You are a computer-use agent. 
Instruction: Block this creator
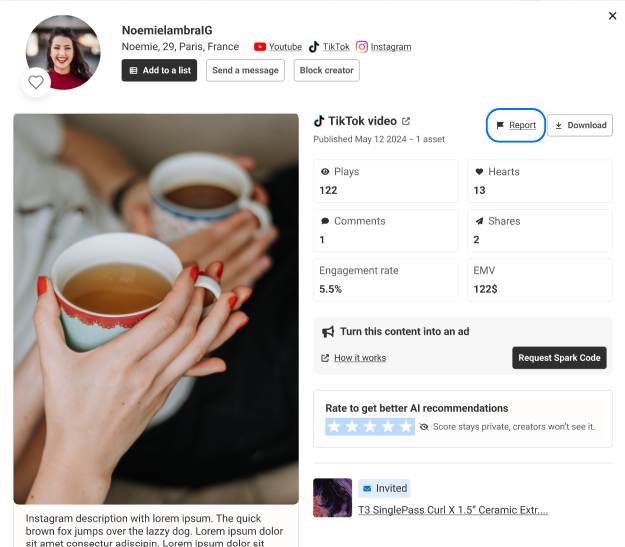[326, 70]
